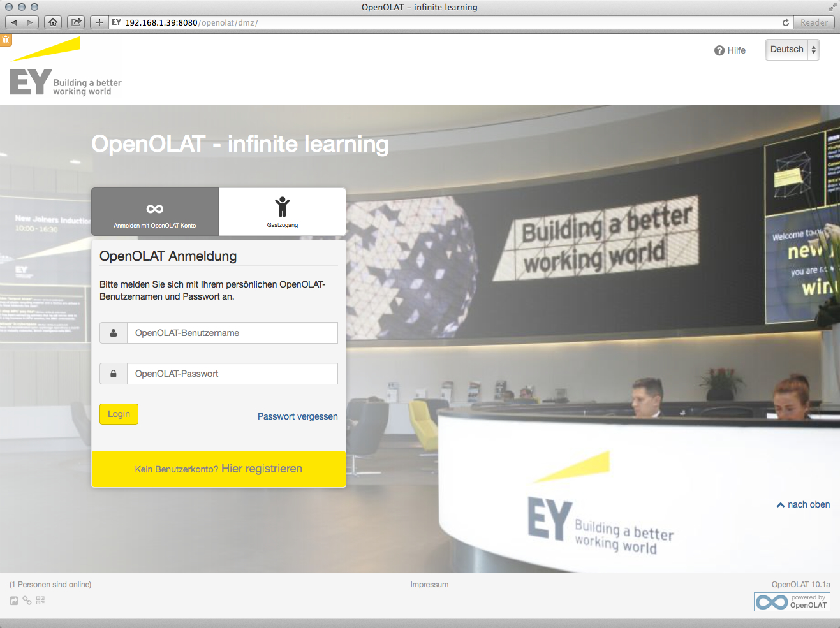Click the OpenOLAT-Benutzername input field

tap(232, 333)
